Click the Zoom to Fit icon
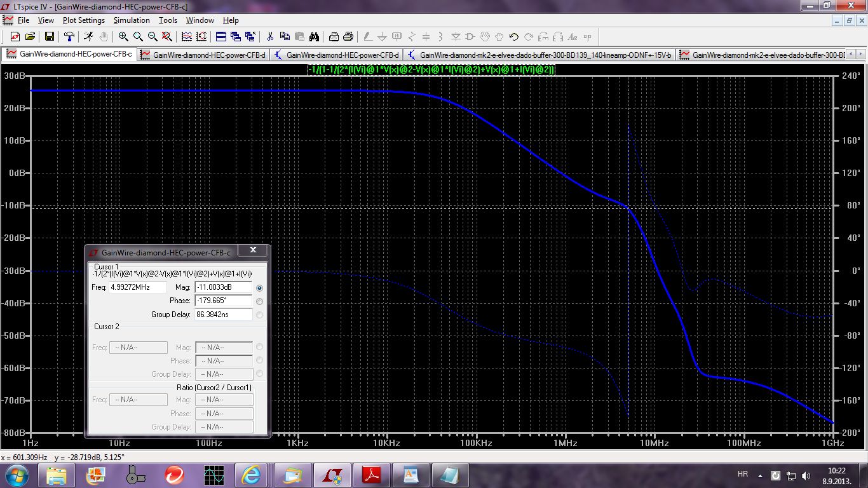 [166, 37]
